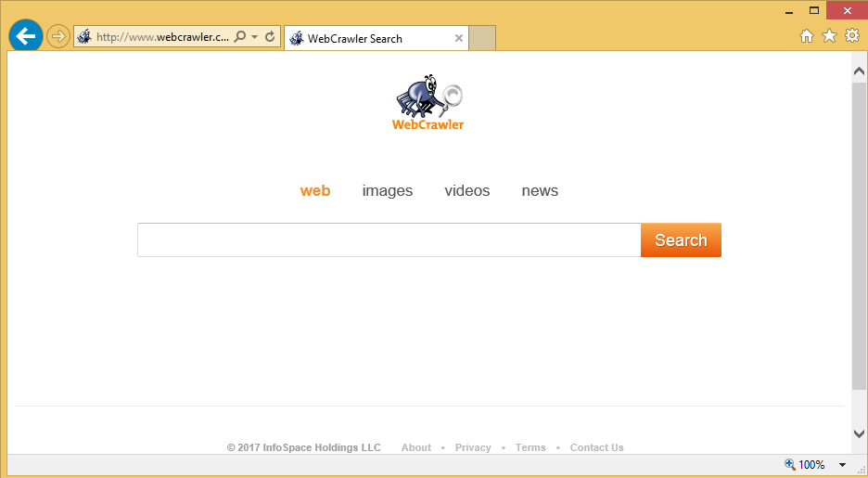868x478 pixels.
Task: Click the WebCrawler favicon in address bar
Action: pyautogui.click(x=84, y=36)
